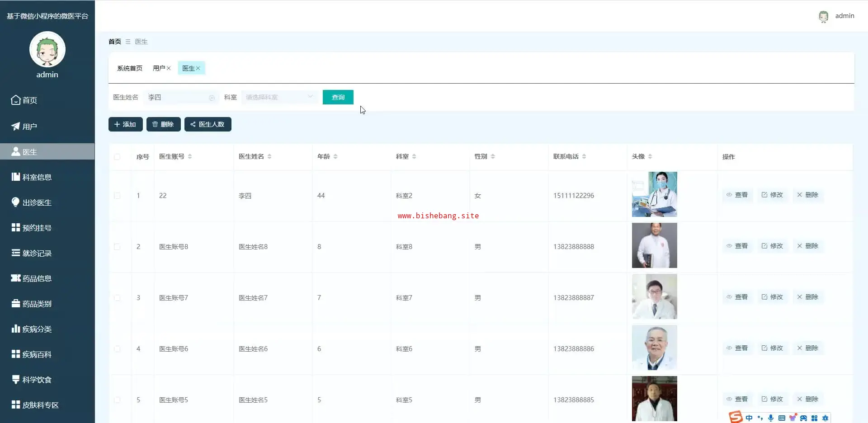
Task: Clear the 医生姓名 search field
Action: [x=212, y=98]
